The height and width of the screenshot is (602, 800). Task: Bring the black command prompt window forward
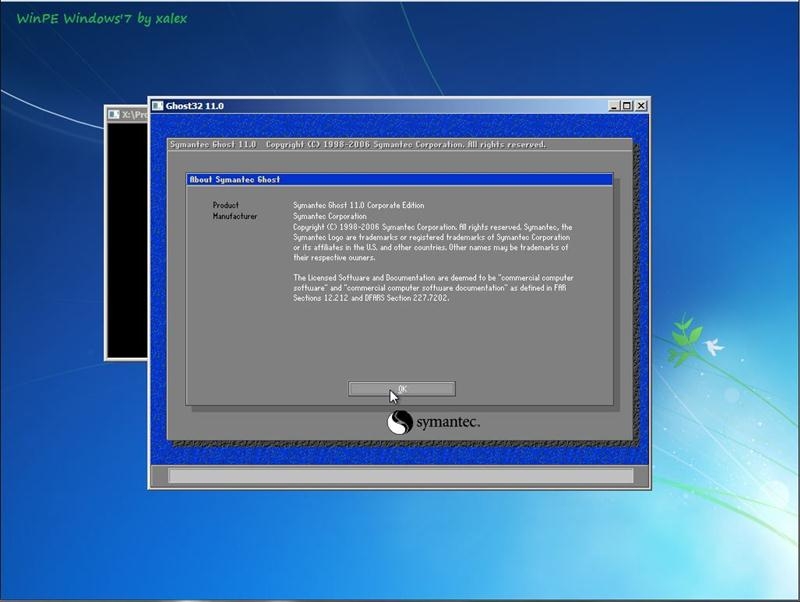(127, 240)
